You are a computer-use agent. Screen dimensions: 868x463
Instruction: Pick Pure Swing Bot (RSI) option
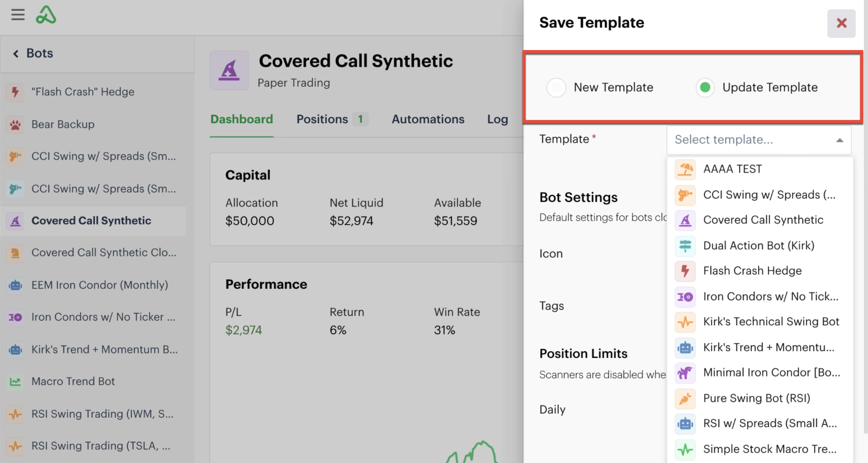(756, 398)
